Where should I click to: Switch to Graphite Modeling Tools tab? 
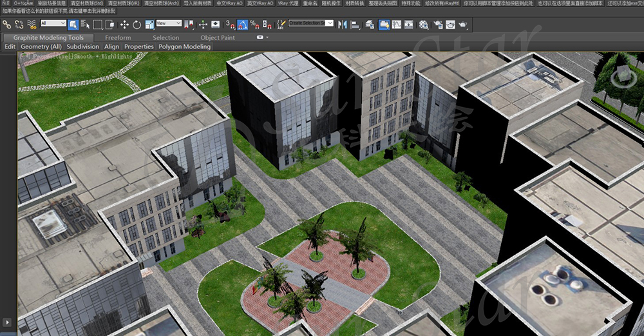pos(48,37)
